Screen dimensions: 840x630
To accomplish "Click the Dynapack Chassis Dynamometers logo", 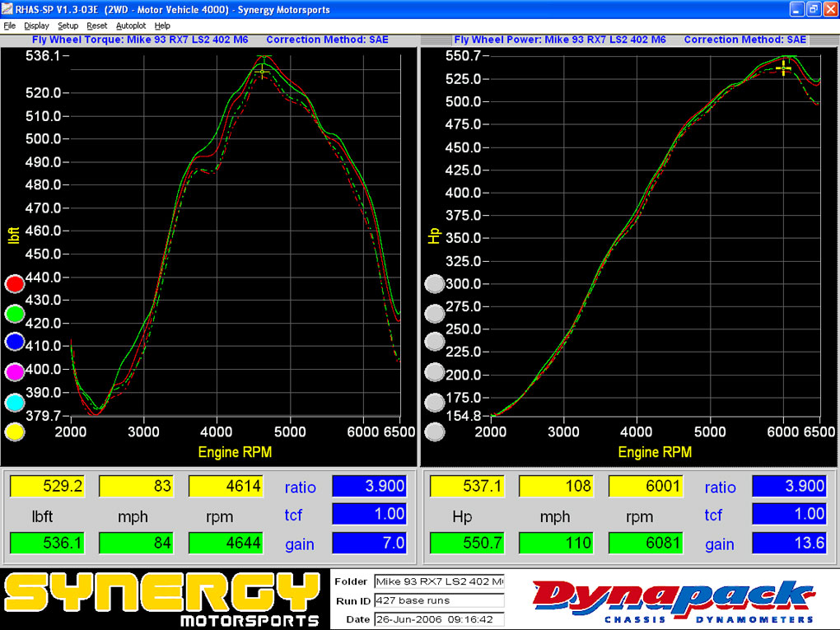I will (673, 600).
